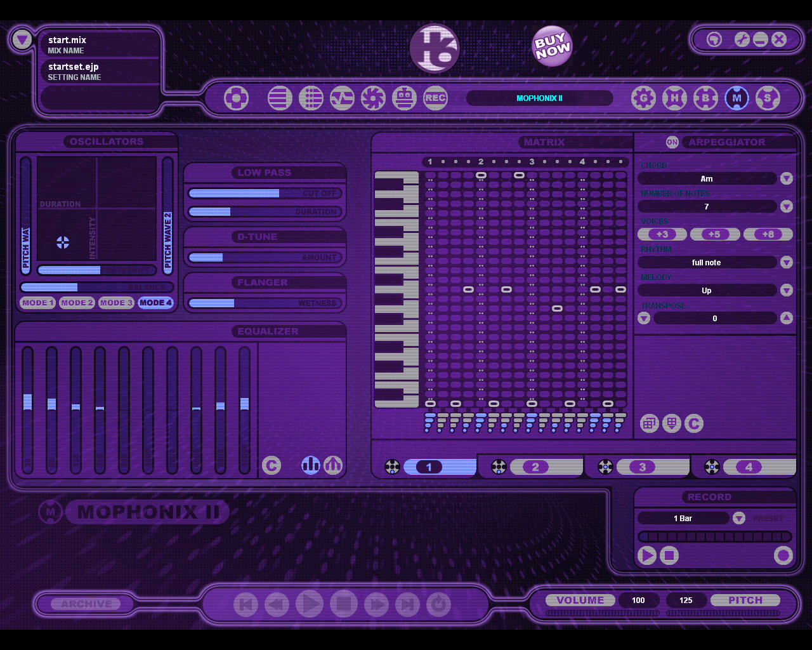Switch to matrix pattern tab 4

759,467
